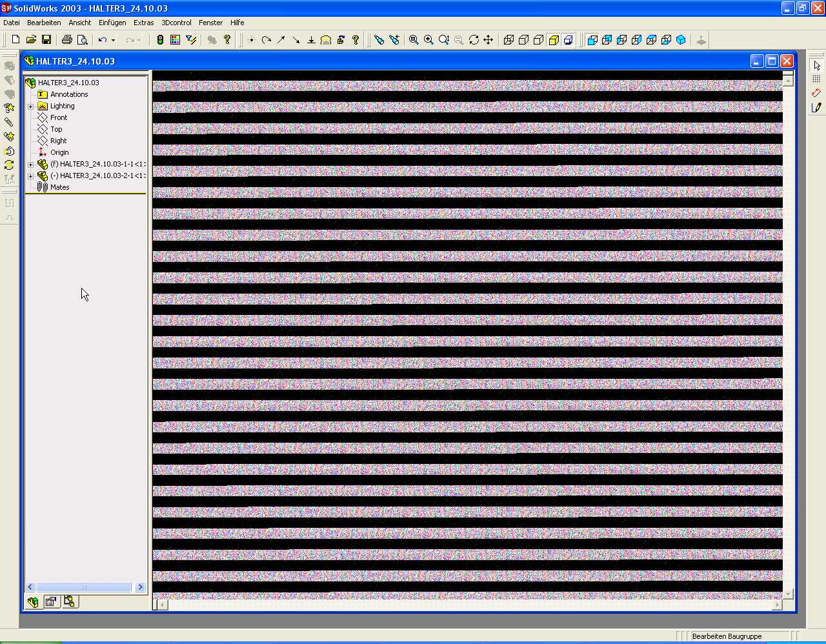The image size is (826, 644).
Task: Click the right arrow of the tree scrollbar
Action: pyautogui.click(x=141, y=587)
